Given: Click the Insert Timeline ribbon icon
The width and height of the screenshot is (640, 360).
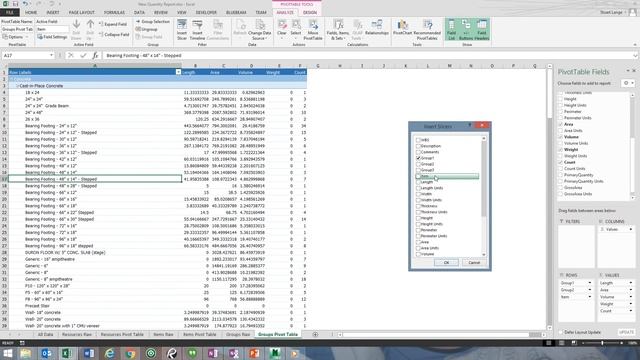Looking at the screenshot, I should (197, 29).
